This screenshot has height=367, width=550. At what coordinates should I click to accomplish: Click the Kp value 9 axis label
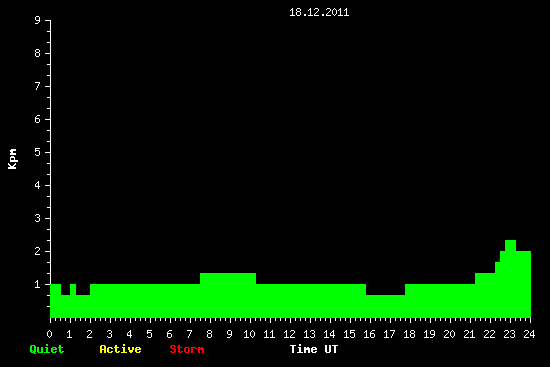(x=38, y=20)
